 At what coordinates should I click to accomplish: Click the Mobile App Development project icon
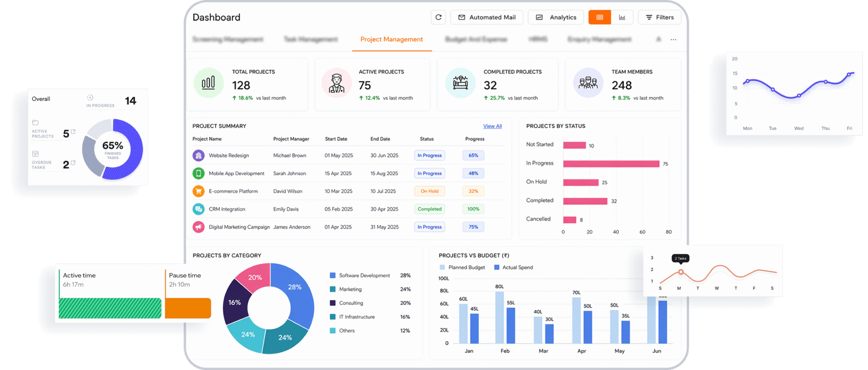pyautogui.click(x=198, y=173)
